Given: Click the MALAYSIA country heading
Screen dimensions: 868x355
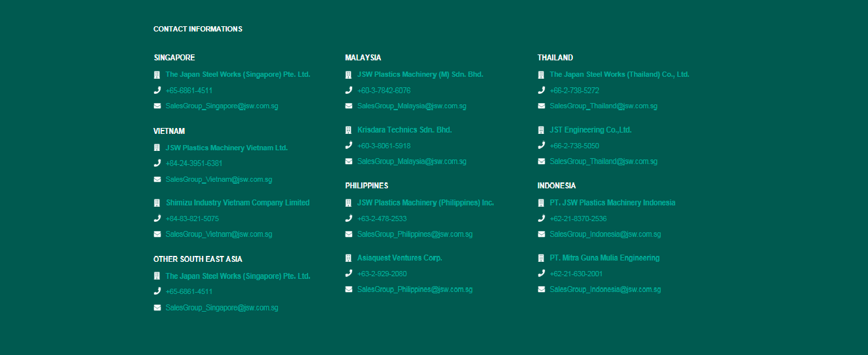Looking at the screenshot, I should [363, 58].
